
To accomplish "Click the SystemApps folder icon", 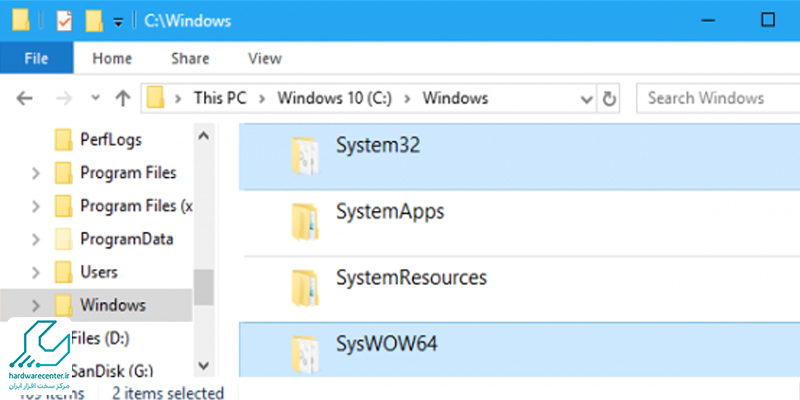I will tap(305, 221).
